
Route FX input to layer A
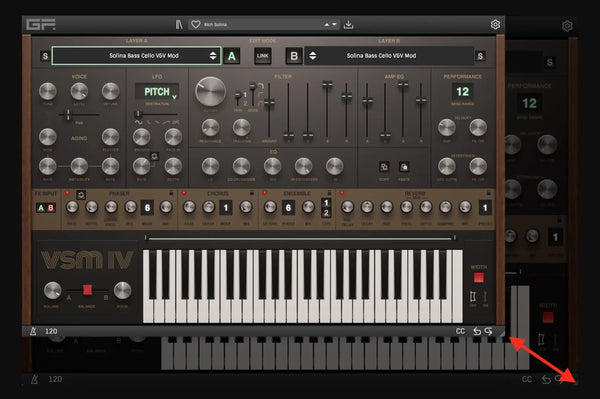point(41,208)
